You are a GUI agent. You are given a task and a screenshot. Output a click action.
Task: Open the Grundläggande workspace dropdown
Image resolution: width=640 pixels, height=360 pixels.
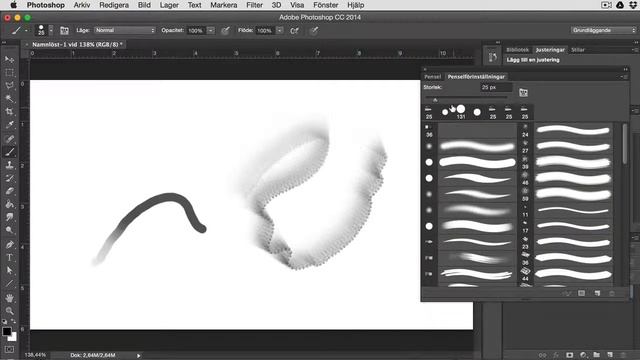tap(604, 30)
